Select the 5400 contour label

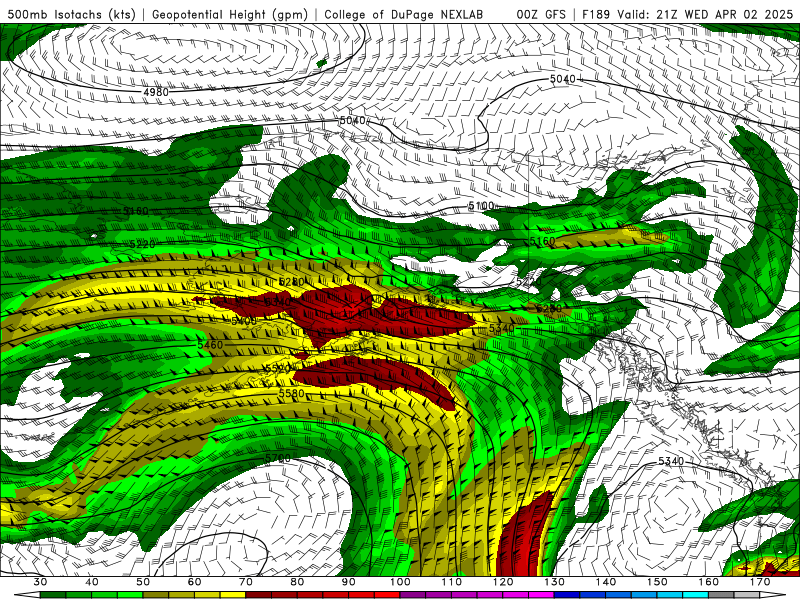[244, 321]
